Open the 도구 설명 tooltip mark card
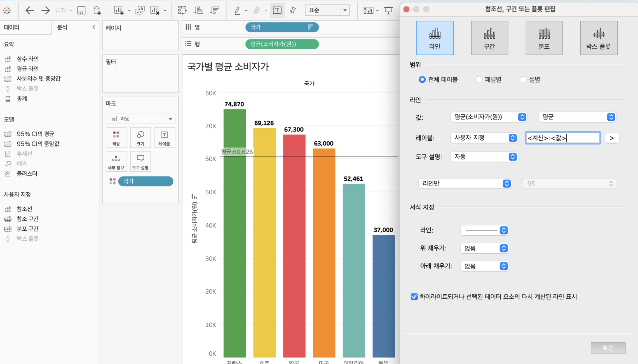 point(140,161)
